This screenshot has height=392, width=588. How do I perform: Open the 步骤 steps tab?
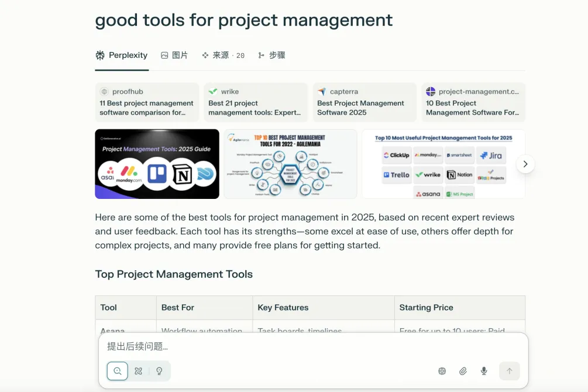(x=271, y=56)
